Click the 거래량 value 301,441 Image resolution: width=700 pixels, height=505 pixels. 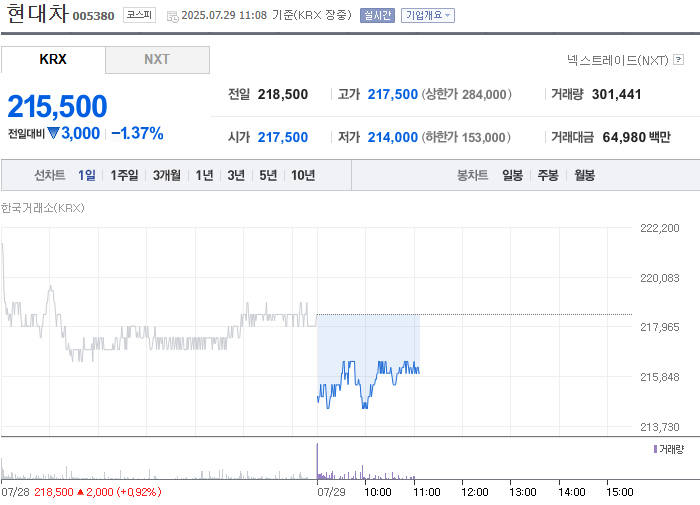pyautogui.click(x=617, y=94)
